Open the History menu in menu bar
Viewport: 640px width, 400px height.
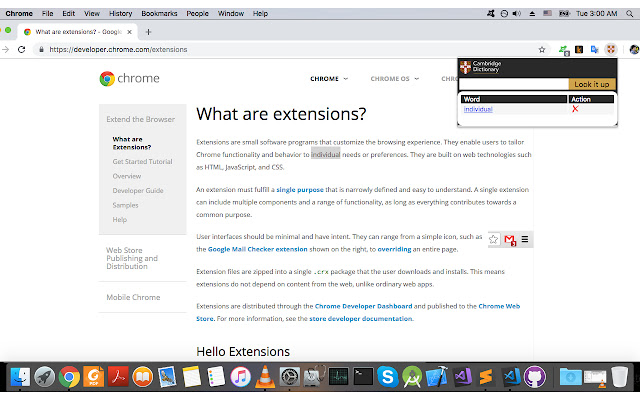pyautogui.click(x=120, y=14)
